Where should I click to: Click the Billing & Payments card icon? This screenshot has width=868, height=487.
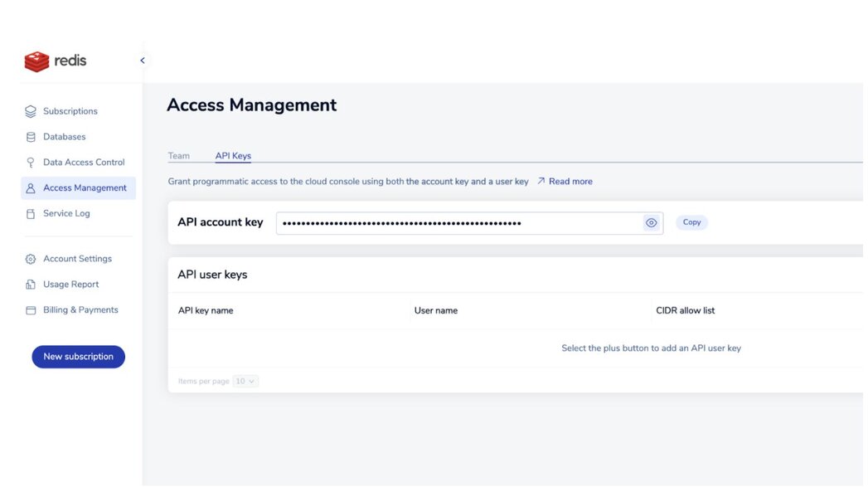(x=31, y=310)
